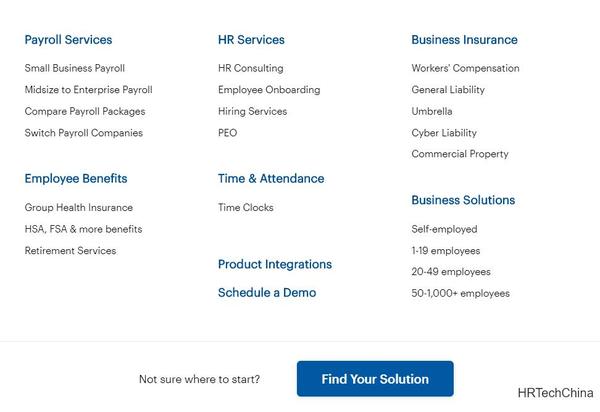Select the PEO link
This screenshot has height=412, width=600.
[x=228, y=133]
